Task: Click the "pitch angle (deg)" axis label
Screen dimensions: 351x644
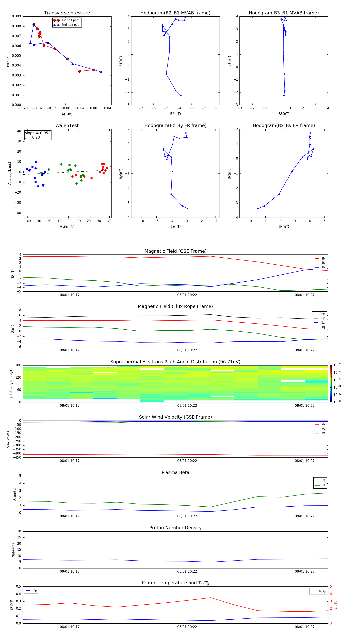Action: pyautogui.click(x=11, y=383)
